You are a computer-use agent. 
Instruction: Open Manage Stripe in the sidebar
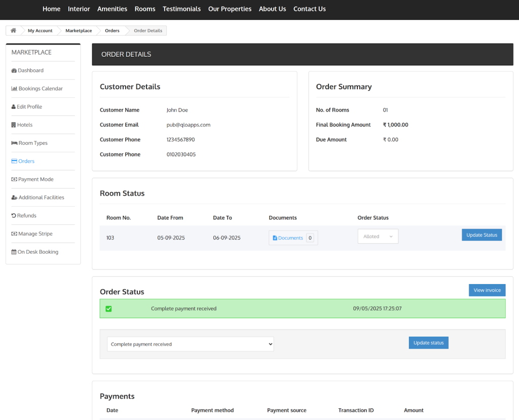click(35, 234)
